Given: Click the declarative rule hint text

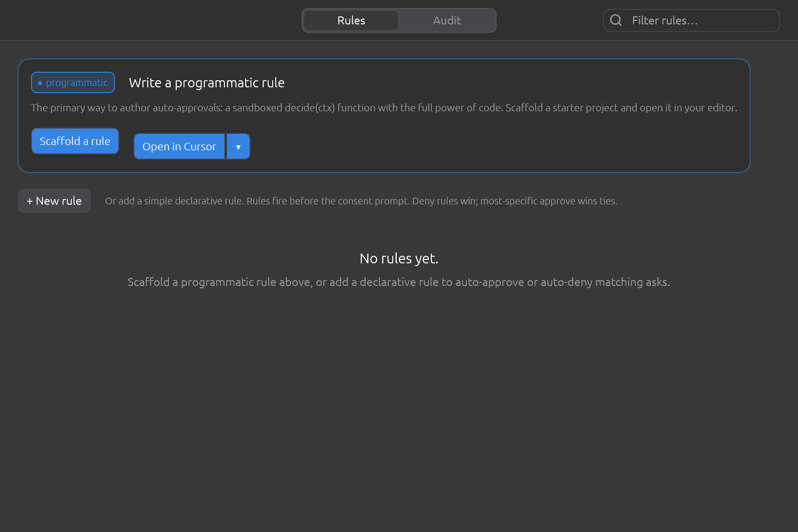Looking at the screenshot, I should pos(361,201).
